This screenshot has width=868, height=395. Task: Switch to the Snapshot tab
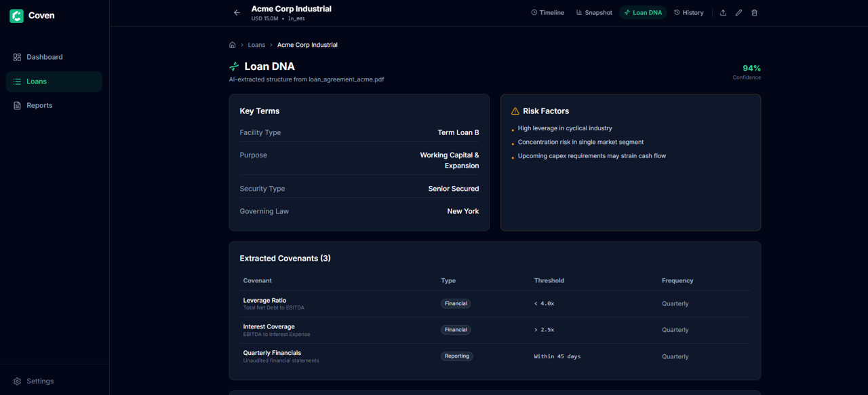coord(594,13)
